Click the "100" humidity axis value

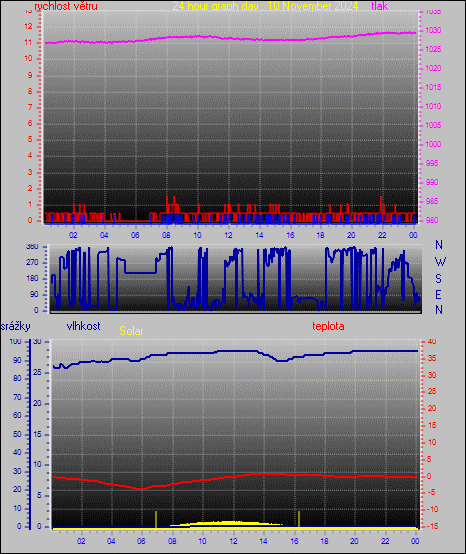(16, 342)
